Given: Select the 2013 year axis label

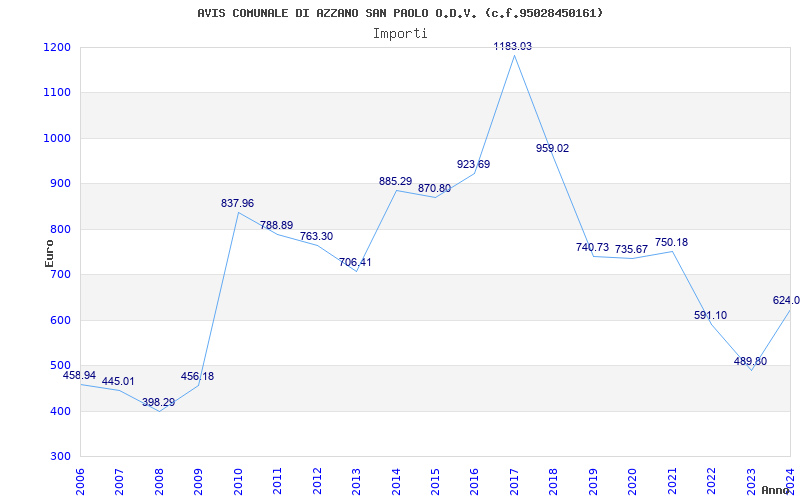Looking at the screenshot, I should (357, 482).
